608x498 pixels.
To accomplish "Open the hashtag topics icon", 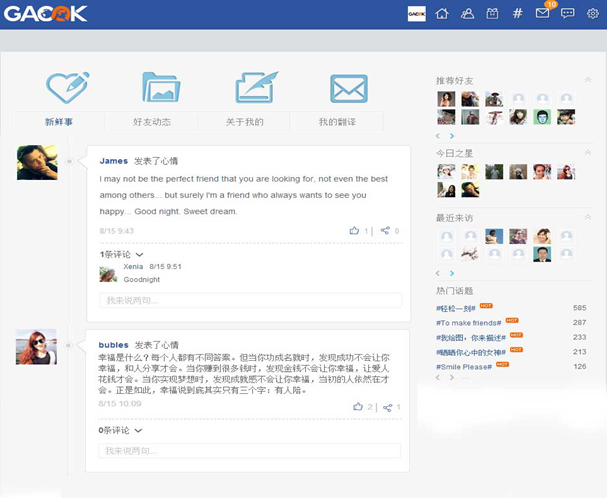I will (517, 14).
